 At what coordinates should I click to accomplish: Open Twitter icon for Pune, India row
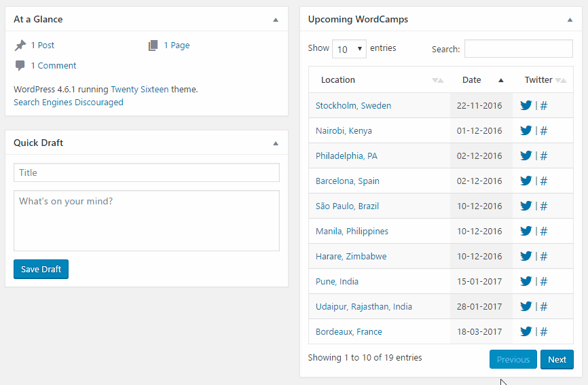coord(526,281)
